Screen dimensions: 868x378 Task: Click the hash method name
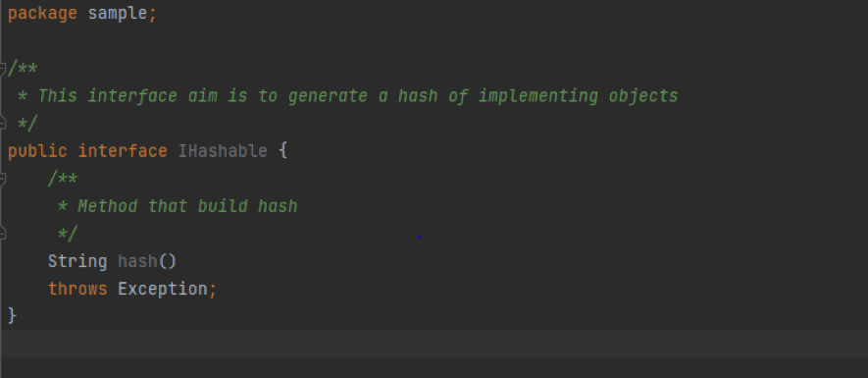click(138, 261)
